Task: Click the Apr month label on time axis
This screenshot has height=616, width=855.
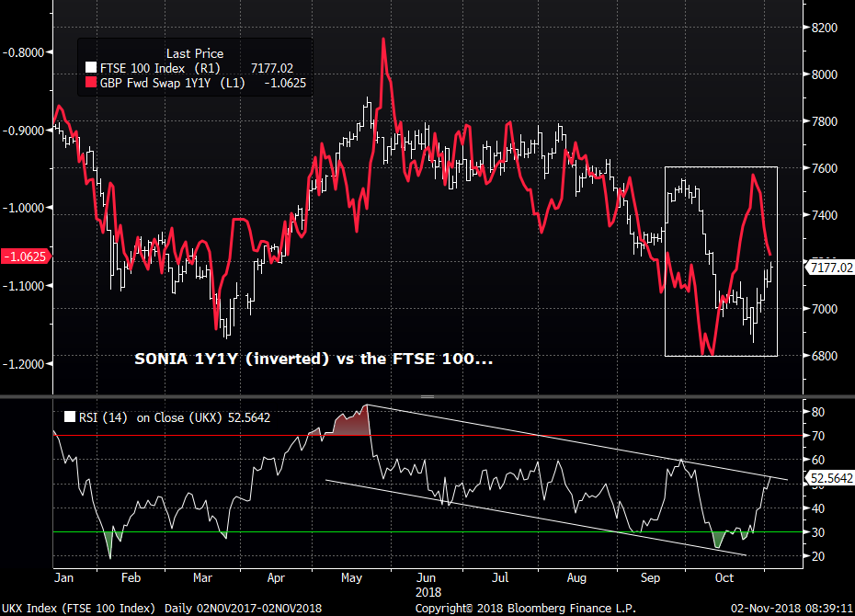Action: coord(276,577)
